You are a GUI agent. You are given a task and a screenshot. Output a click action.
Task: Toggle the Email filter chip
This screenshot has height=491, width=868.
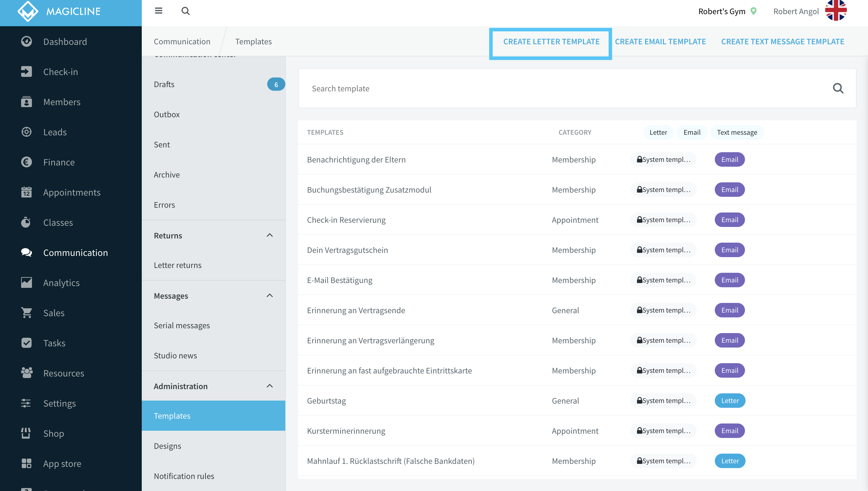coord(692,132)
